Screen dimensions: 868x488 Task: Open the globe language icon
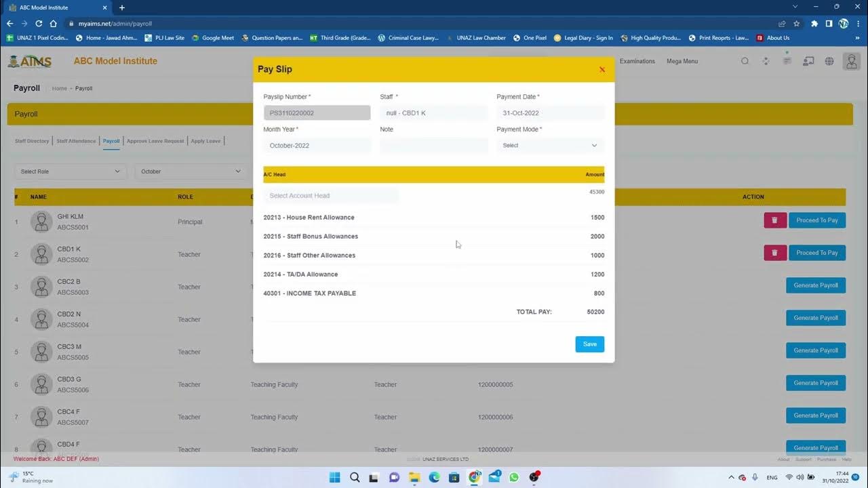[829, 61]
